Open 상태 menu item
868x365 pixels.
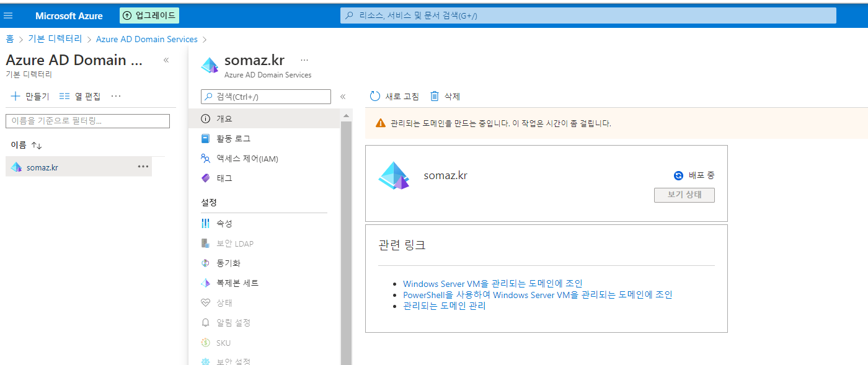pyautogui.click(x=265, y=302)
